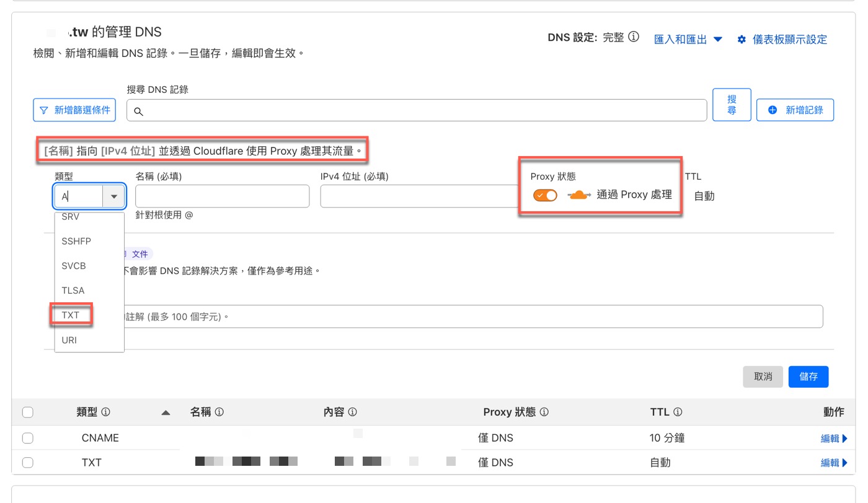The width and height of the screenshot is (868, 503).
Task: Click the orange Cloudflare cloud proxy icon
Action: click(579, 195)
